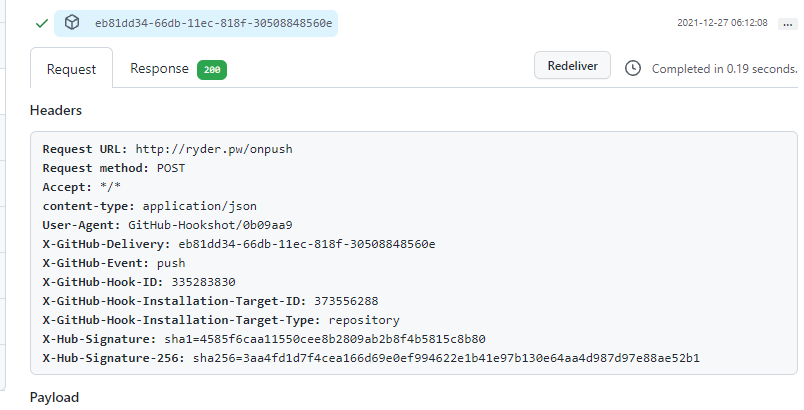This screenshot has height=410, width=804.
Task: Collapse delivery eb81dd34-66db-11ec-818f-30508848560e row
Action: [212, 22]
